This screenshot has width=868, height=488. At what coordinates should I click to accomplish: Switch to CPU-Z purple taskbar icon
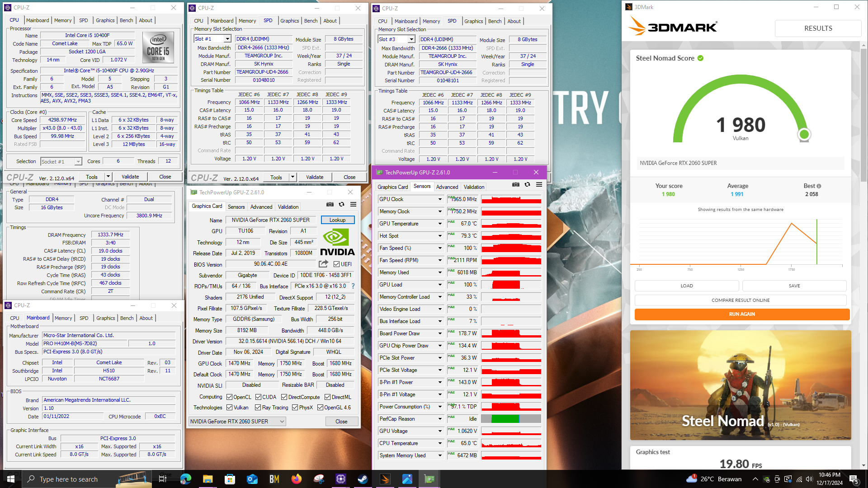[x=340, y=479]
